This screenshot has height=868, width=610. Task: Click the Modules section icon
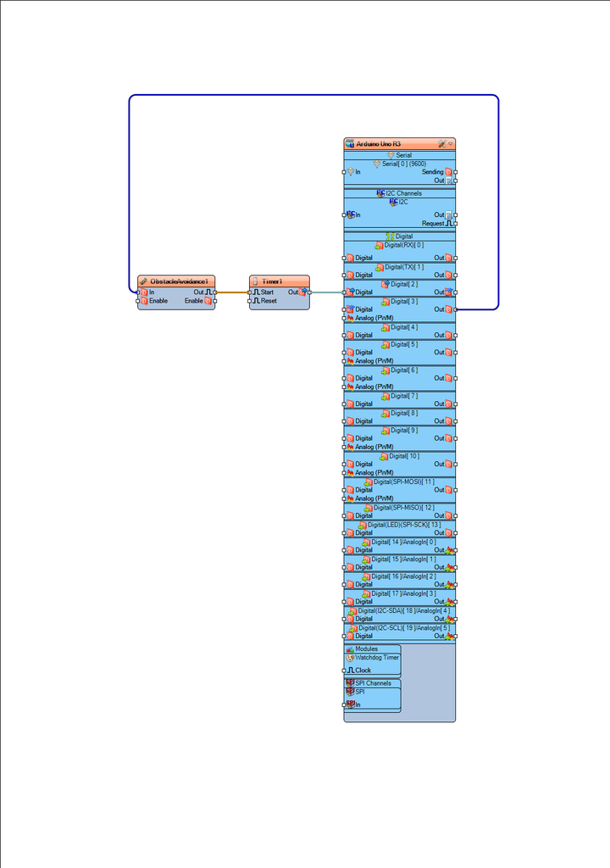[x=349, y=648]
